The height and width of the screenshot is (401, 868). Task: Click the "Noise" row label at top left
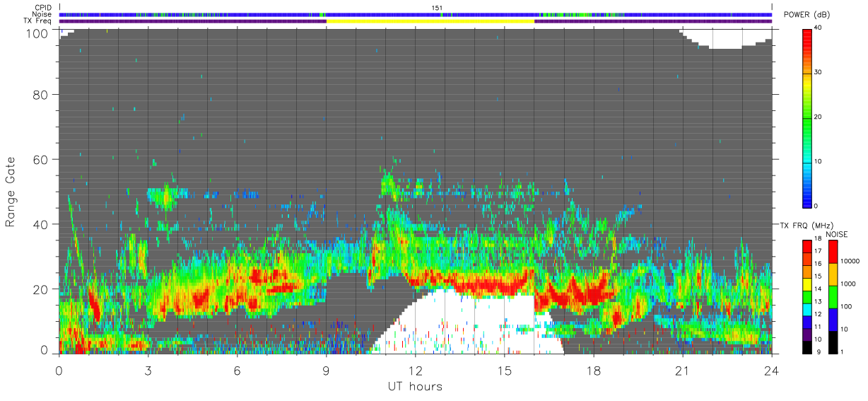43,14
